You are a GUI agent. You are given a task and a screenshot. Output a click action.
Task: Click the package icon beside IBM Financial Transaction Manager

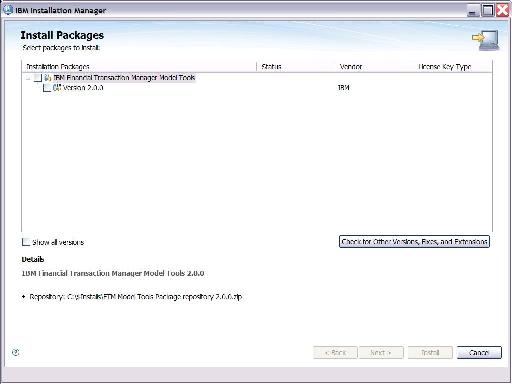tap(47, 78)
